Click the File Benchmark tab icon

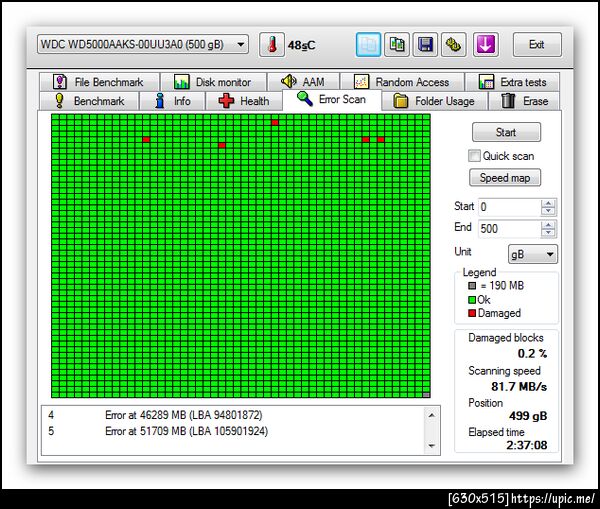(x=60, y=82)
